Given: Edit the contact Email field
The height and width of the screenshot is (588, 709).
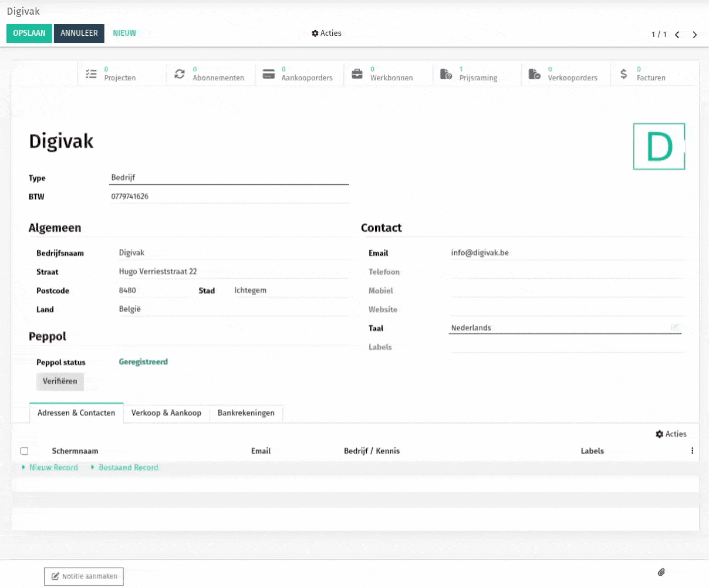Looking at the screenshot, I should point(567,253).
